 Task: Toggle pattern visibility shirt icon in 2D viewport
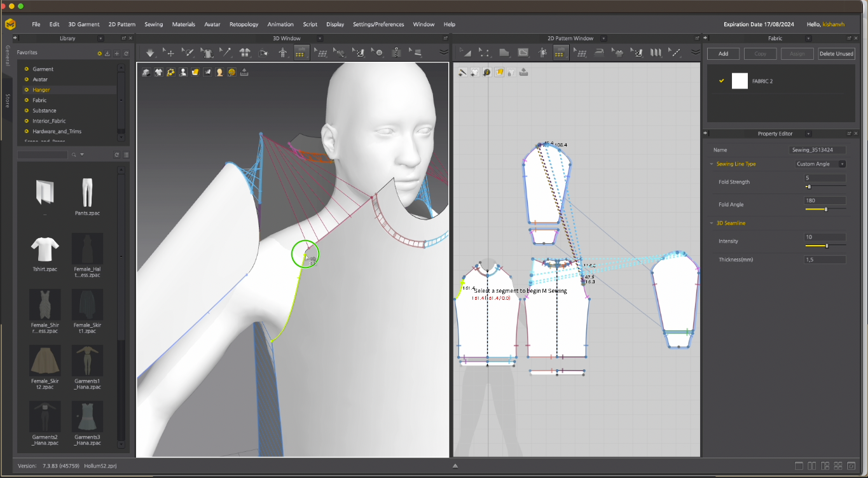point(475,72)
